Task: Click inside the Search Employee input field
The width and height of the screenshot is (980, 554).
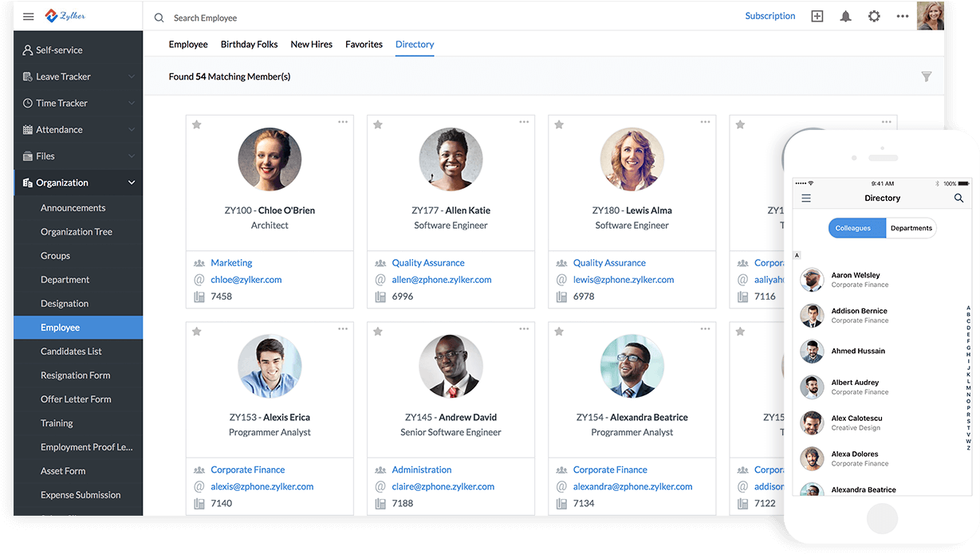Action: pos(223,17)
